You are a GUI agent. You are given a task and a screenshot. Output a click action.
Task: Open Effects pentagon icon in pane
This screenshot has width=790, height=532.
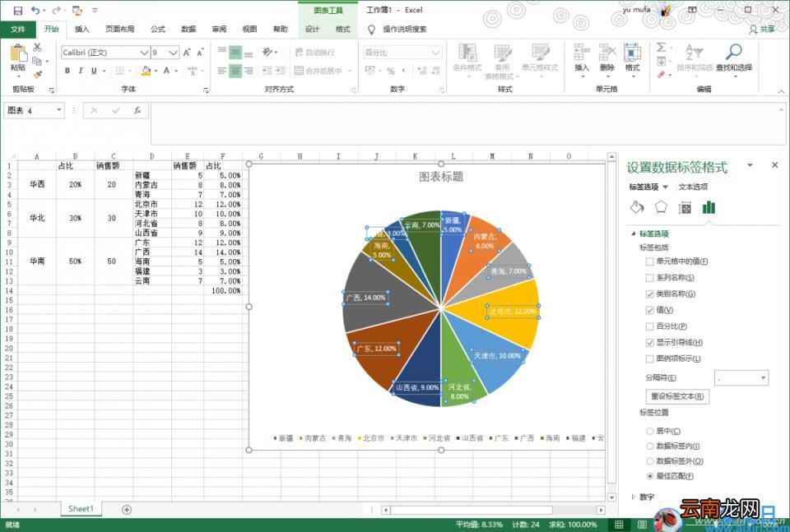tap(661, 207)
